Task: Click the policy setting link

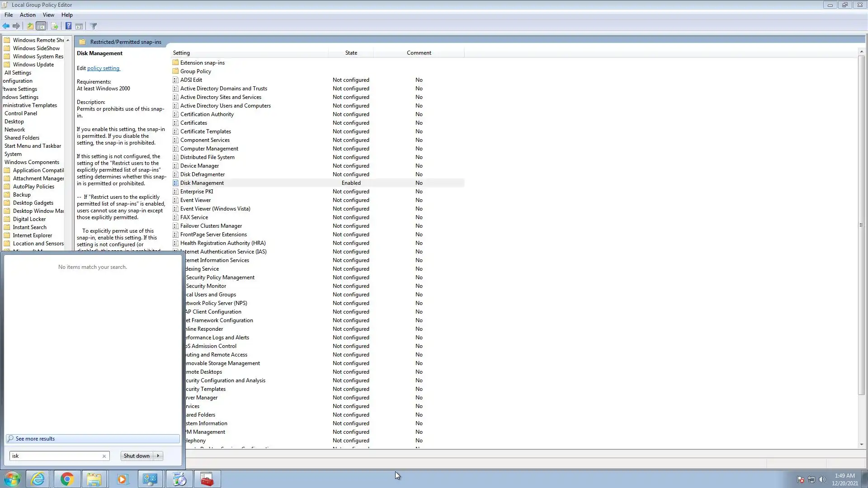Action: [103, 68]
